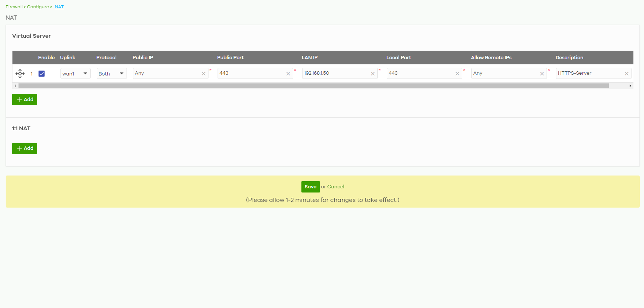Open the Protocol dropdown set to Both
The image size is (644, 308).
[111, 74]
